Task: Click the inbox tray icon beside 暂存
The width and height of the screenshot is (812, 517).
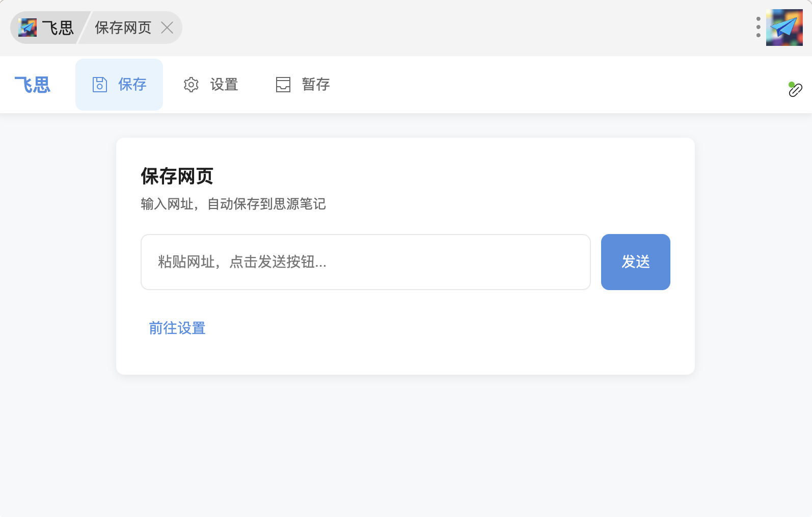Action: pos(283,85)
